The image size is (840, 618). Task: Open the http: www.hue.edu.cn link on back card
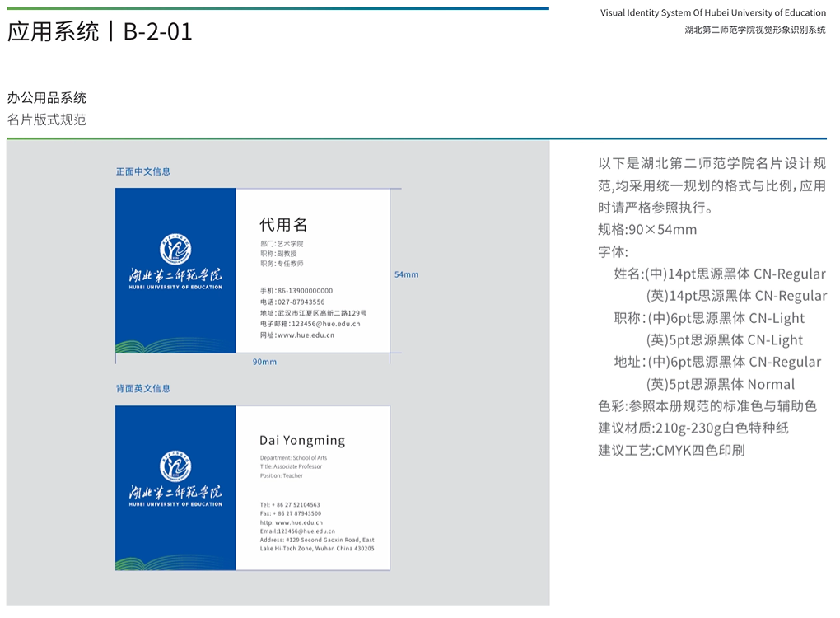(291, 522)
